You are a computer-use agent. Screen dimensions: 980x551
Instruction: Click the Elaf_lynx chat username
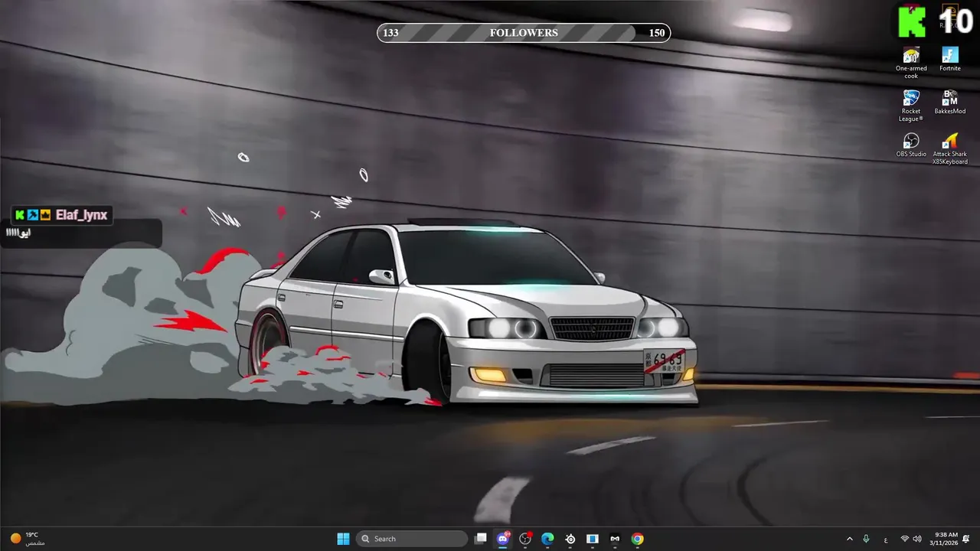pos(81,215)
